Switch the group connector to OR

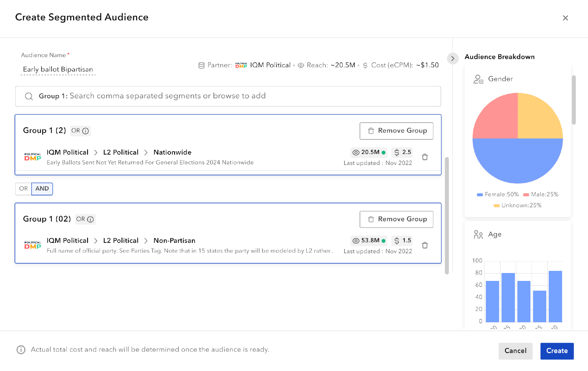click(23, 189)
